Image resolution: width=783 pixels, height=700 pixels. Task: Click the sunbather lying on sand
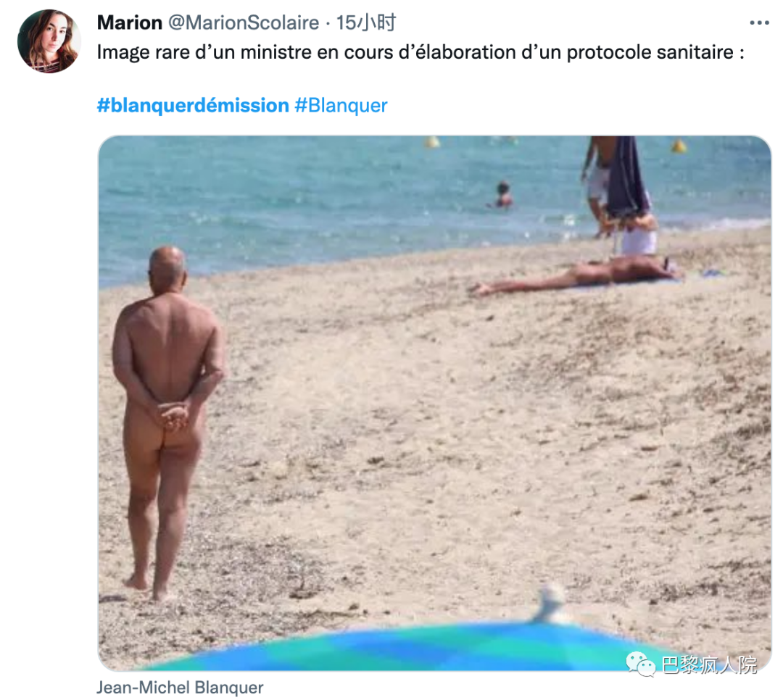[x=574, y=275]
